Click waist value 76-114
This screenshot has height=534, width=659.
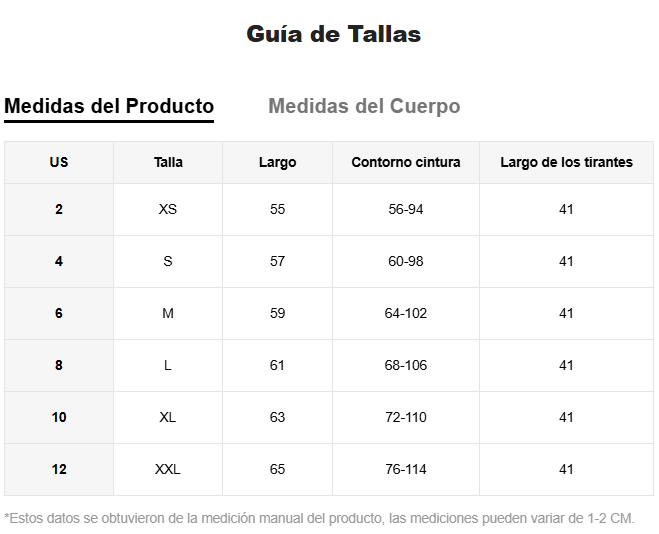(406, 469)
